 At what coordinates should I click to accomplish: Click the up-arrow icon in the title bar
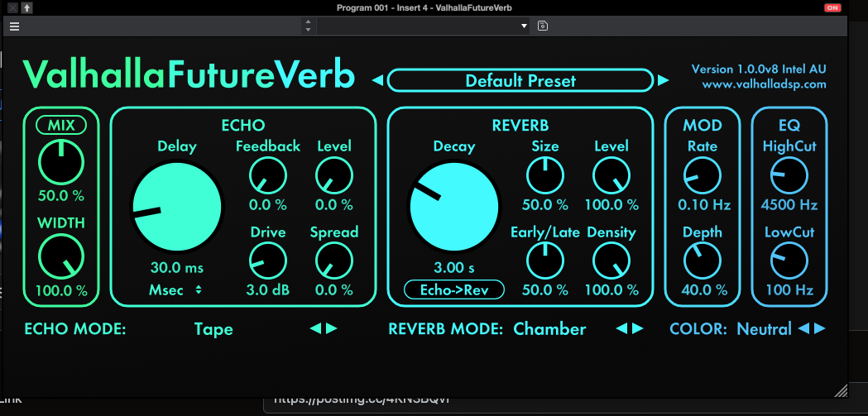click(x=26, y=7)
